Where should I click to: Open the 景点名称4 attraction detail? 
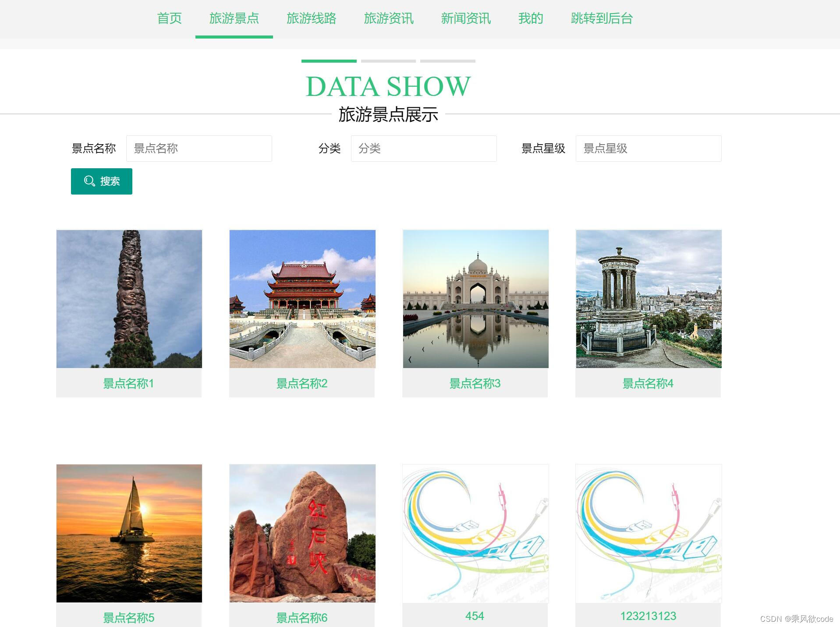click(x=648, y=383)
